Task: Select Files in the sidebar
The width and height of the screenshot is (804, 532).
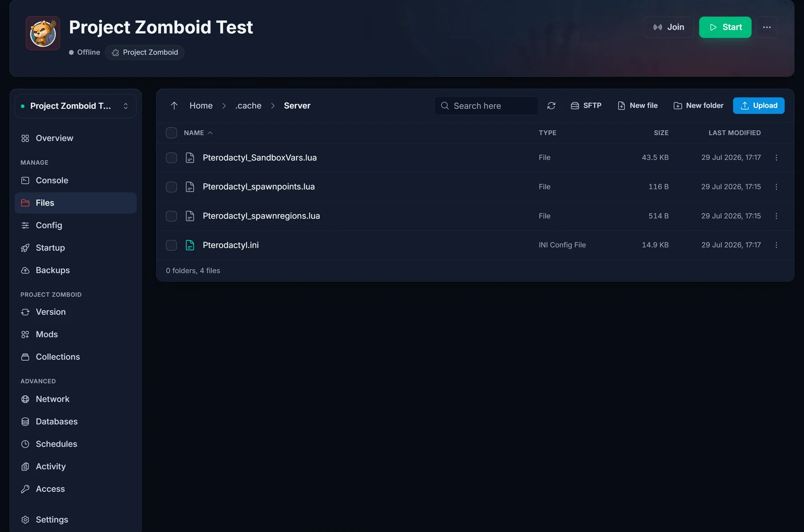Action: pyautogui.click(x=75, y=203)
